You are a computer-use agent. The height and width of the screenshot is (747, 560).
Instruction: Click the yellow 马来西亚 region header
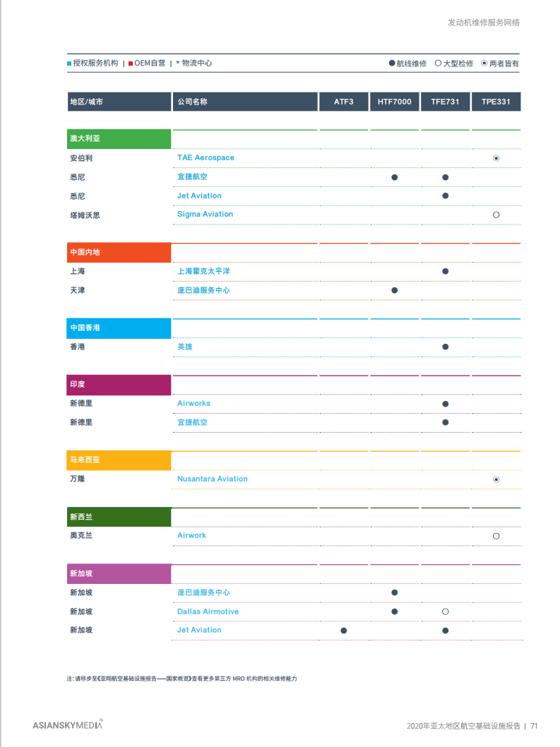point(119,460)
